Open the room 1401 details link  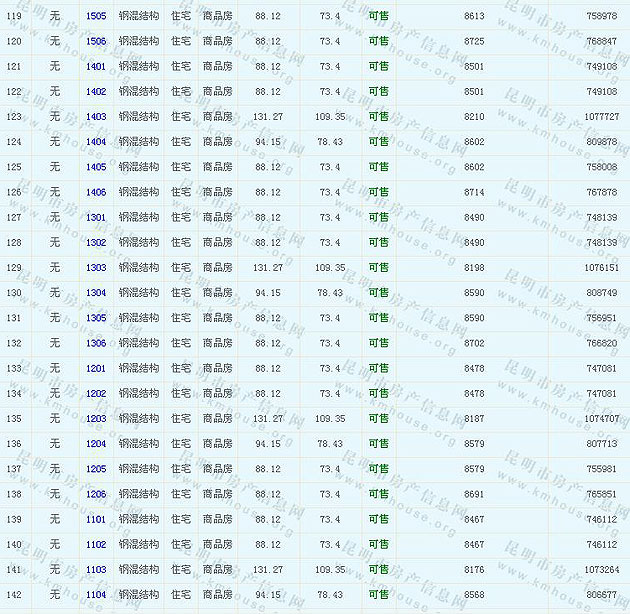pyautogui.click(x=96, y=66)
